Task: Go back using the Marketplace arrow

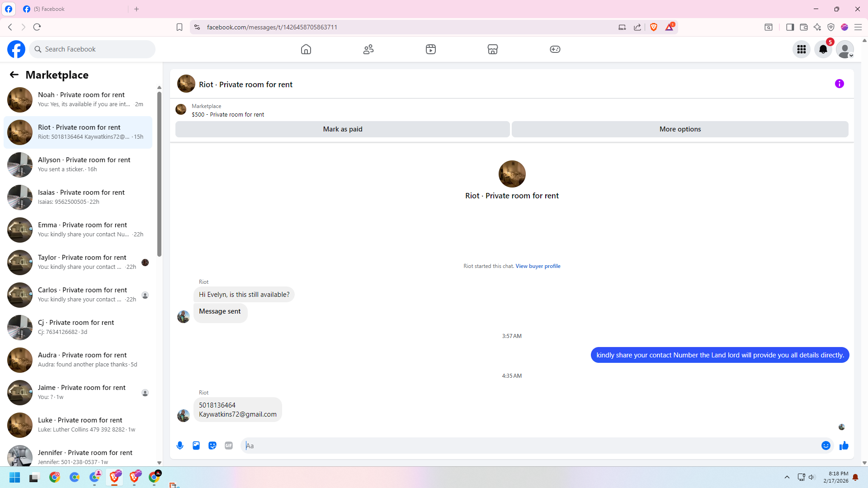Action: (x=14, y=75)
